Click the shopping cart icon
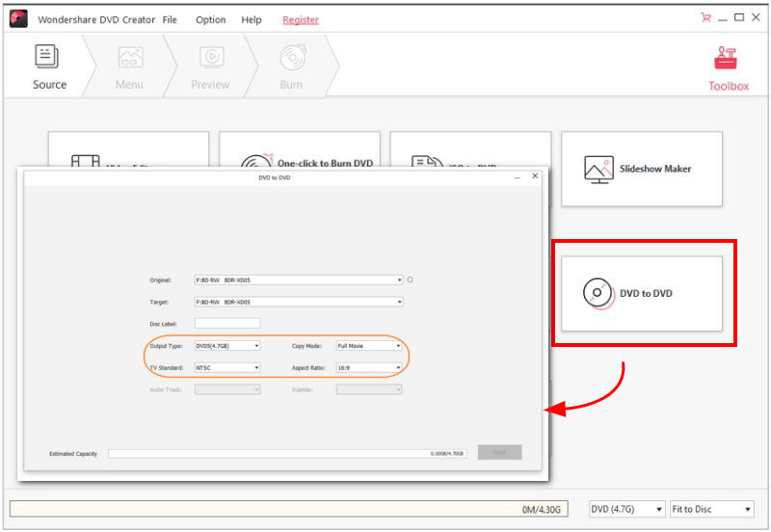The height and width of the screenshot is (532, 771). (x=705, y=17)
